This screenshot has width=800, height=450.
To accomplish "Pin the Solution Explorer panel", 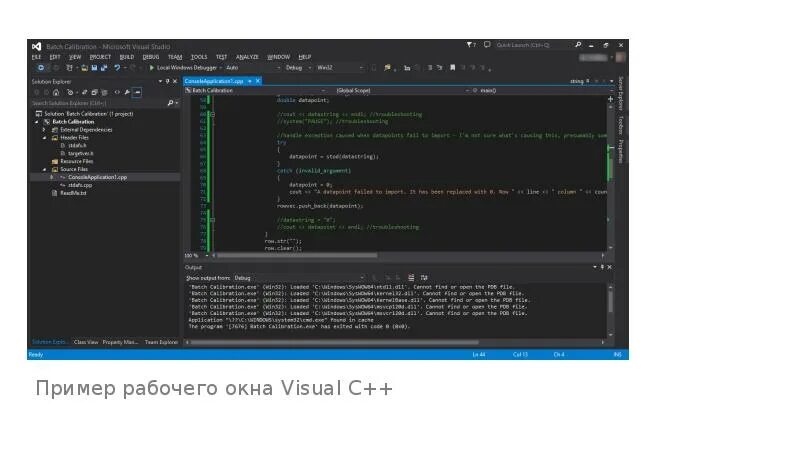I will pos(167,82).
